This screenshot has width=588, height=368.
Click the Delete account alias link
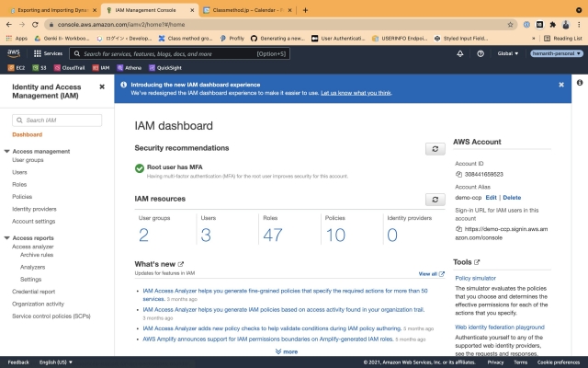(512, 198)
